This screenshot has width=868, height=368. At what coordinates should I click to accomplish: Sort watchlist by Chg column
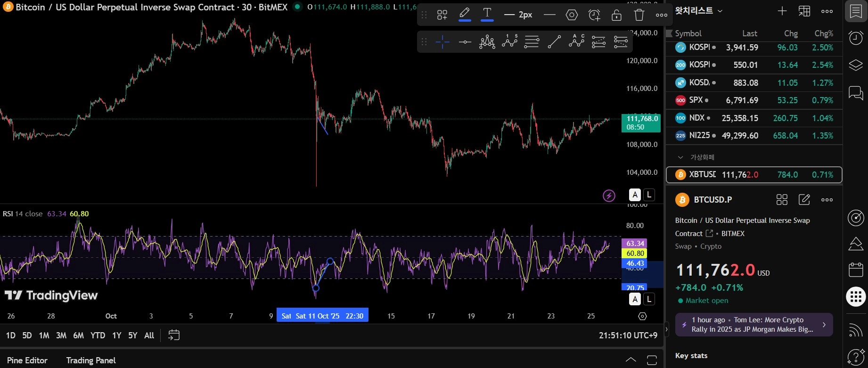(791, 33)
